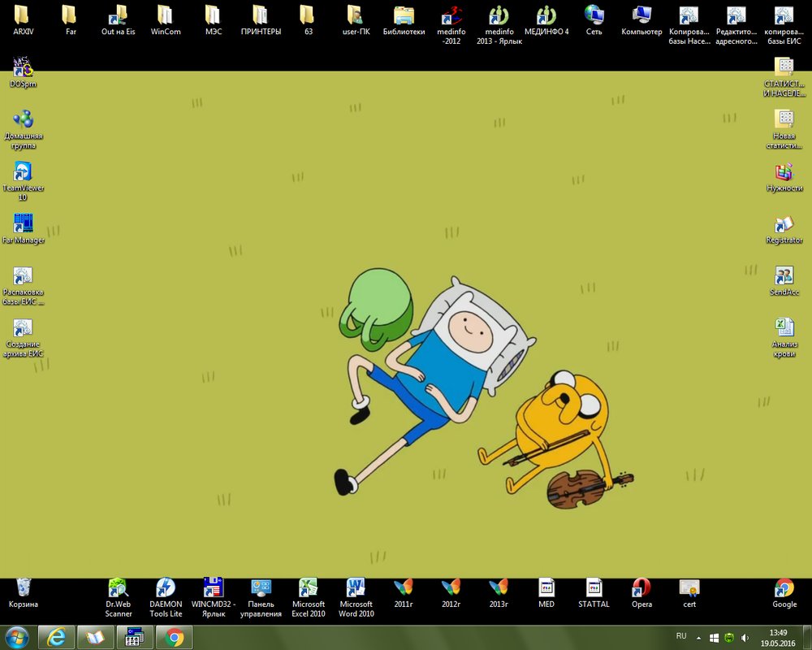Screen dimensions: 812x650
Task: Open Анализ крови Excel file
Action: (784, 338)
